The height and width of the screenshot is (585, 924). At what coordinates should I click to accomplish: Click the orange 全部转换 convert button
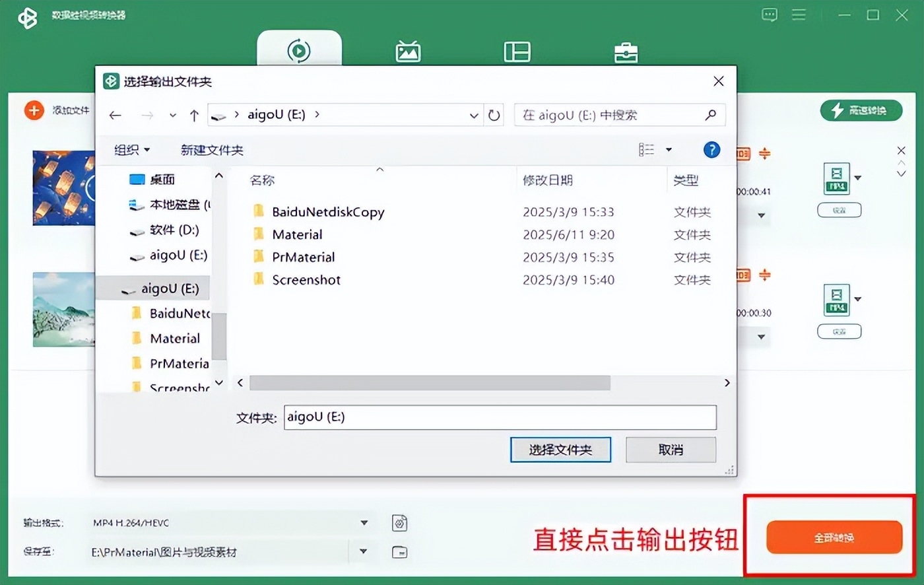point(834,537)
